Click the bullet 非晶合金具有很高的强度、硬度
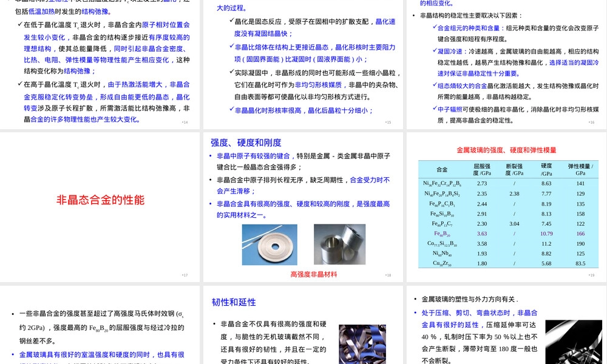Viewport: 607px width, 364px height. 303,209
